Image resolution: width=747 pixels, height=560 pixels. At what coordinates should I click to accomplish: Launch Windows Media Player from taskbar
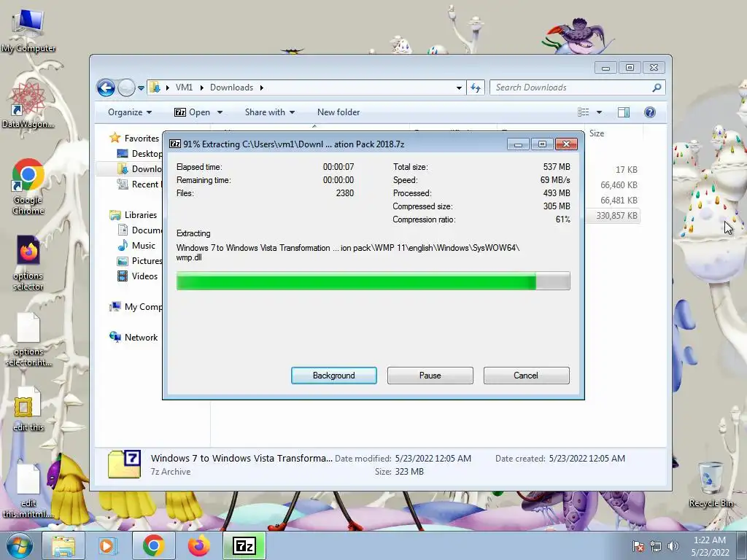click(x=107, y=545)
